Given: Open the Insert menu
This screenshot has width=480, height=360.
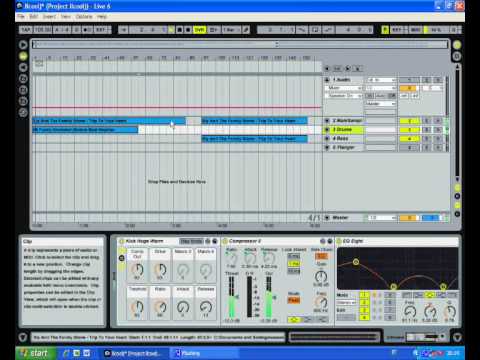Looking at the screenshot, I should tap(49, 16).
